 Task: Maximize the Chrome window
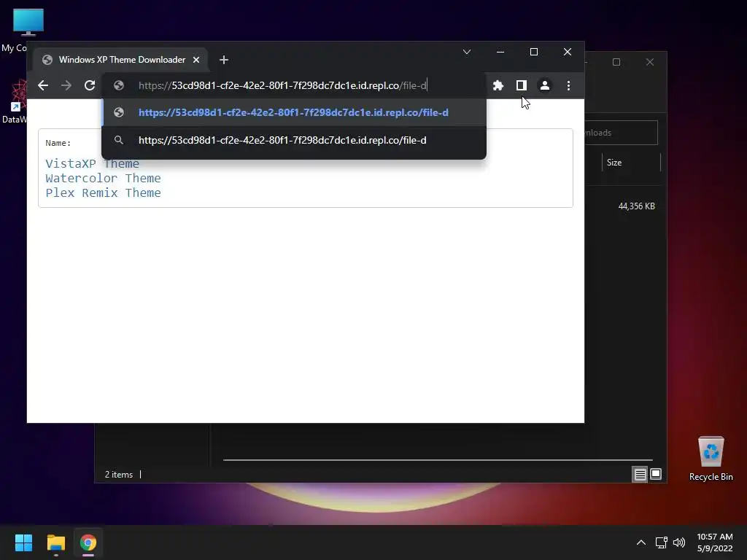[x=534, y=52]
